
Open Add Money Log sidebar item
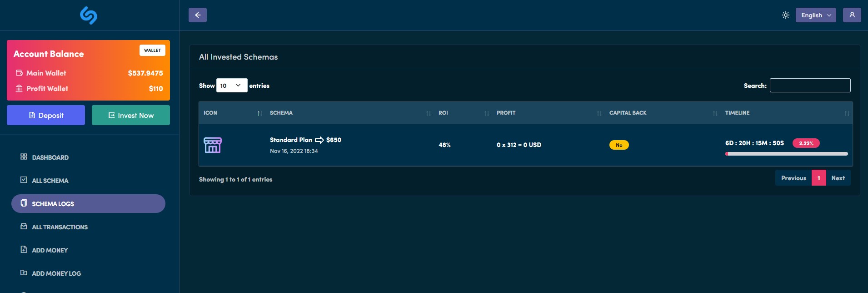pyautogui.click(x=88, y=273)
